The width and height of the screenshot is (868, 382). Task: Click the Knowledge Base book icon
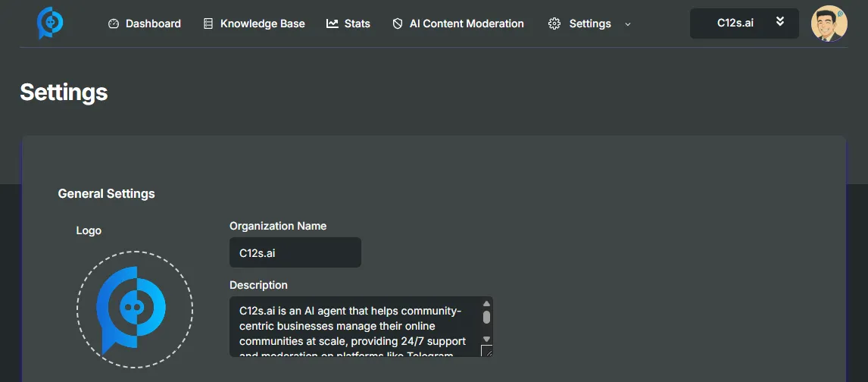coord(208,23)
